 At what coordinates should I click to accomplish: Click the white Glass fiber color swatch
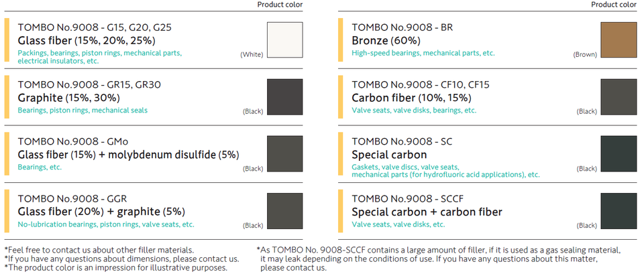click(285, 40)
